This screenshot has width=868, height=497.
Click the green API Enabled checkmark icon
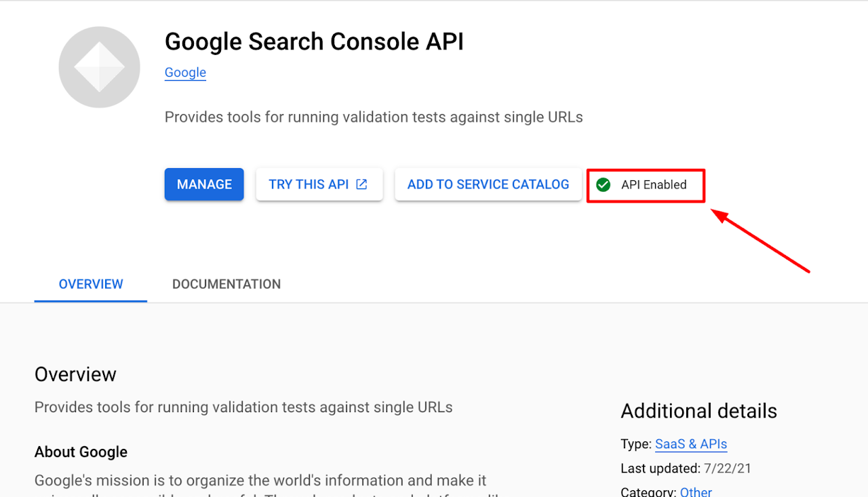(603, 184)
